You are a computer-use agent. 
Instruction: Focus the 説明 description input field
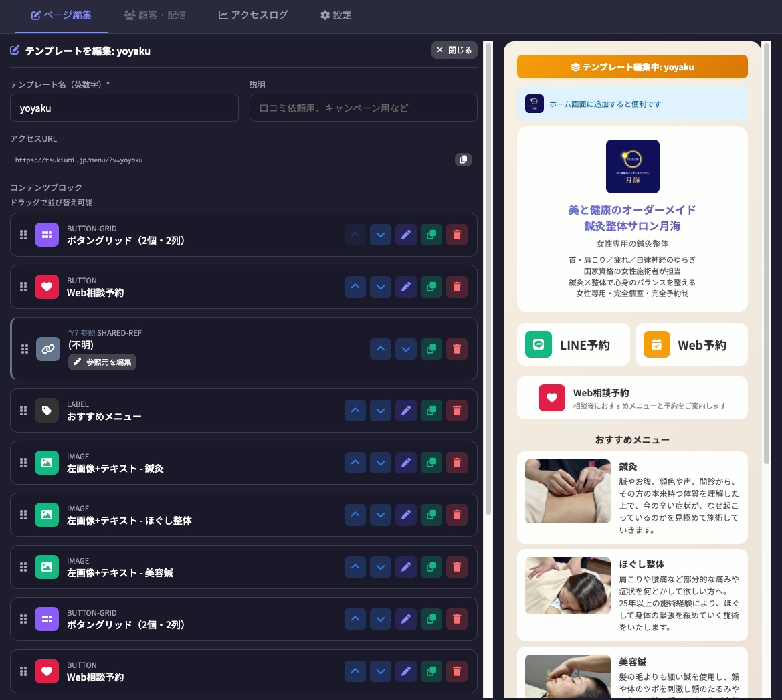[x=363, y=108]
